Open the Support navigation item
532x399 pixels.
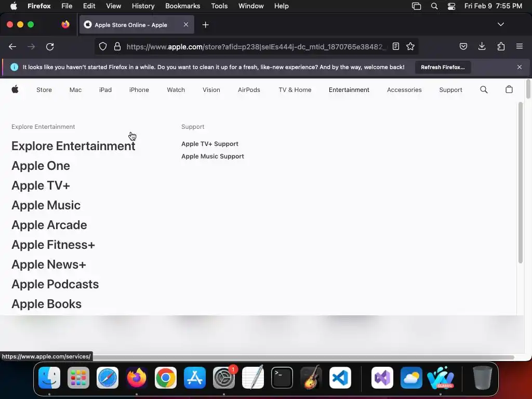click(x=450, y=90)
